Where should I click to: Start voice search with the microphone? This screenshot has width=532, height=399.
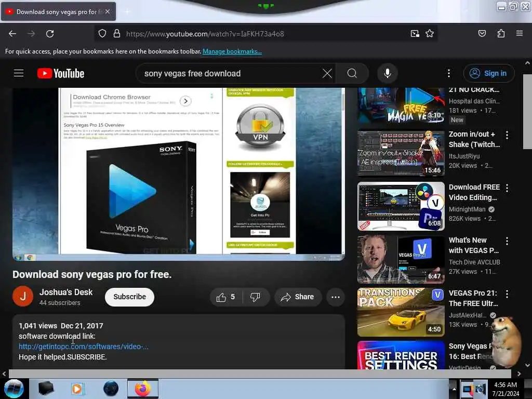(x=387, y=73)
